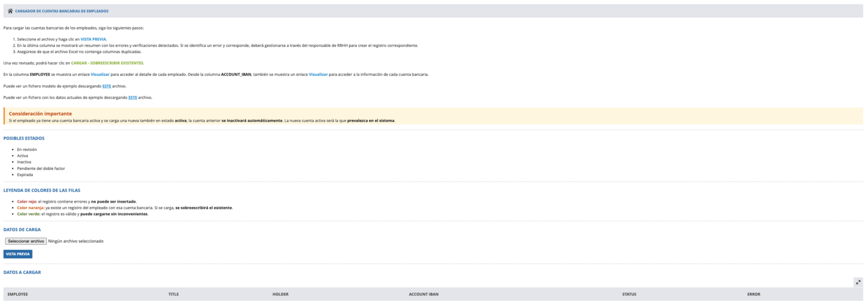
Task: Click the blue VISTA PREVIA button
Action: [x=17, y=255]
